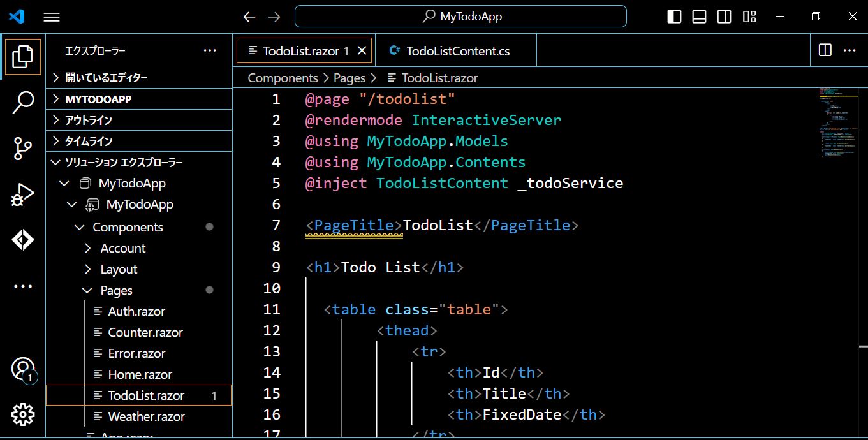Open the Accounts icon in the activity bar

(x=22, y=369)
